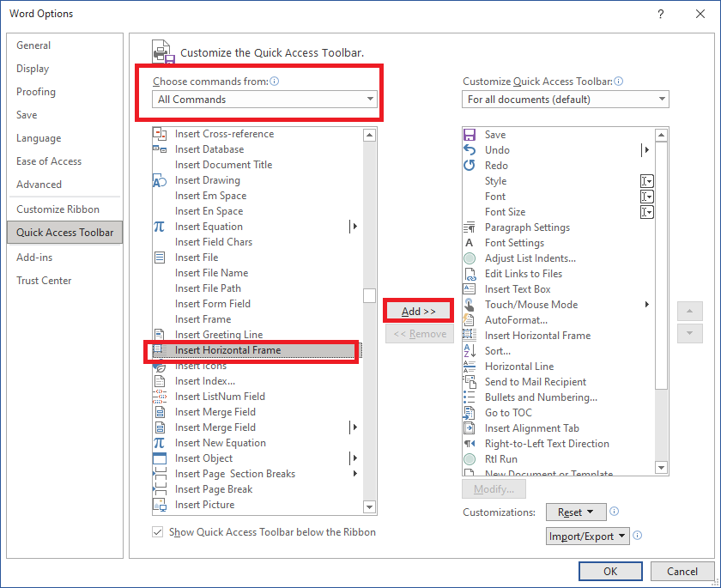Screen dimensions: 721x588
Task: Click the Insert Text Box icon
Action: click(x=469, y=289)
